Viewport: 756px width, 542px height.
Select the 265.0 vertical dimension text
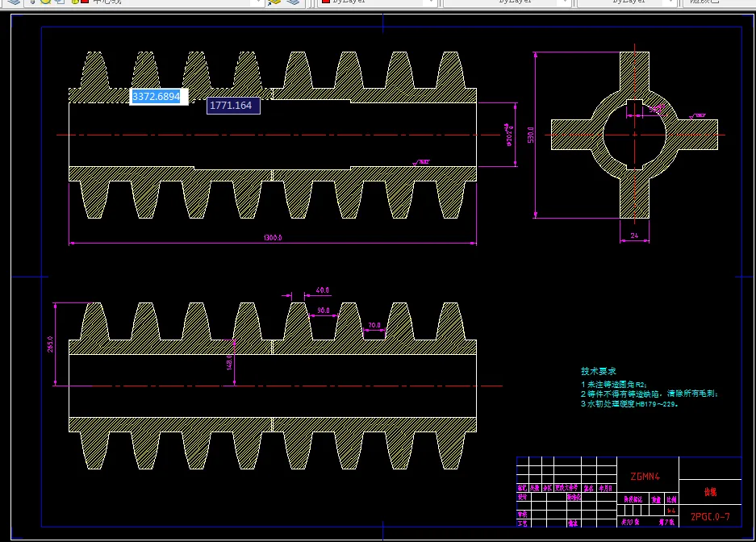pyautogui.click(x=50, y=344)
